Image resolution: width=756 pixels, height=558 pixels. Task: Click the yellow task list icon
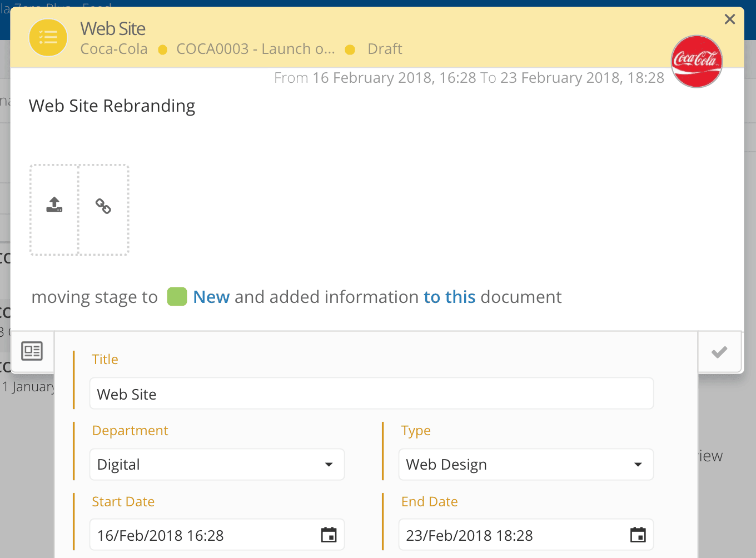click(48, 38)
